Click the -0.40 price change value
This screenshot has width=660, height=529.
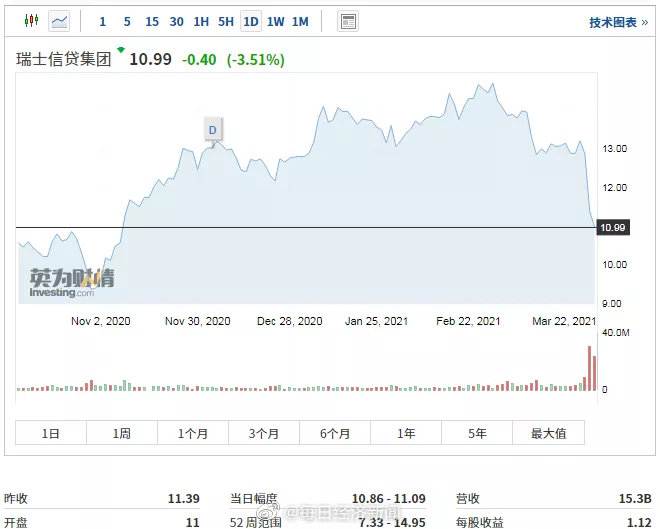pos(199,60)
